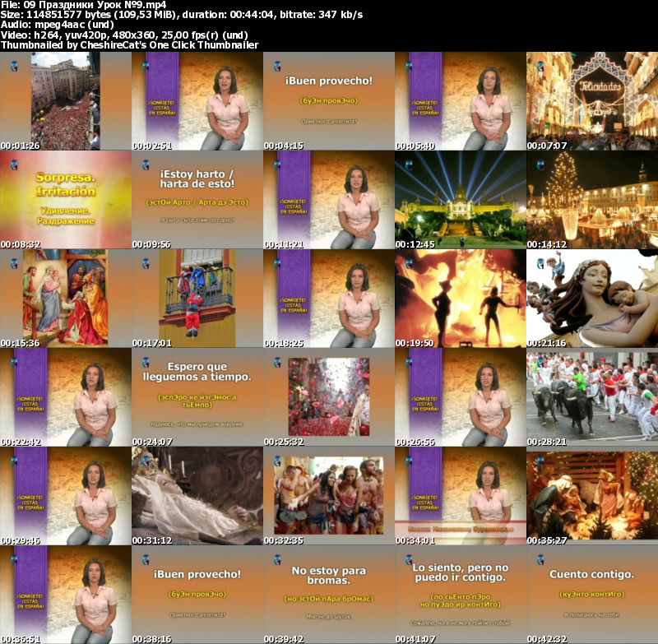658x644 pixels.
Task: Select the 'Felicidades' street lights thumbnail
Action: click(591, 101)
